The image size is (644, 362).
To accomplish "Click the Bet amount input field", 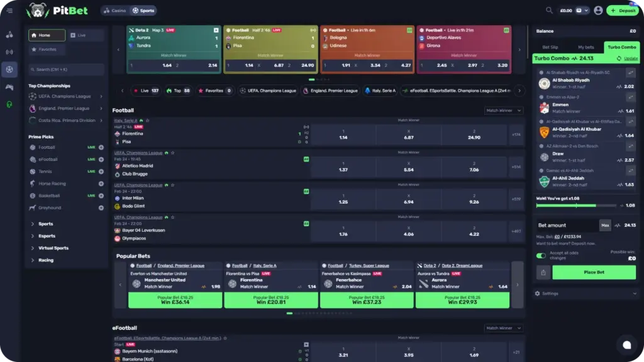I will click(x=567, y=226).
